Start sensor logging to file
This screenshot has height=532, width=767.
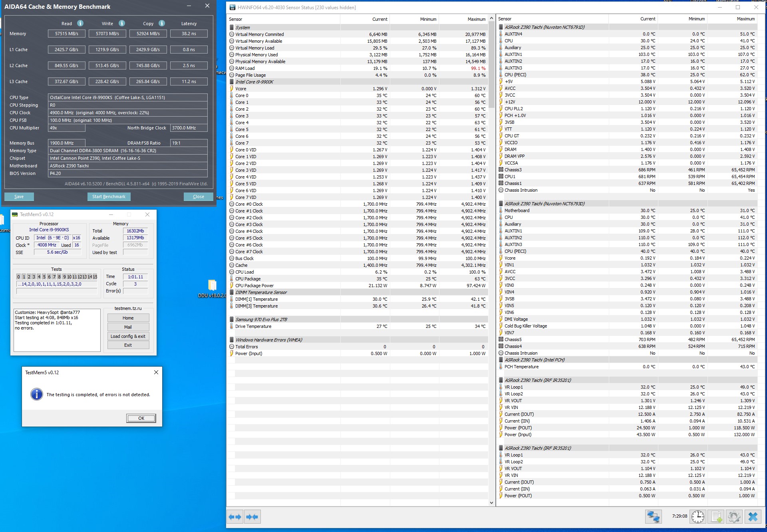click(x=716, y=516)
